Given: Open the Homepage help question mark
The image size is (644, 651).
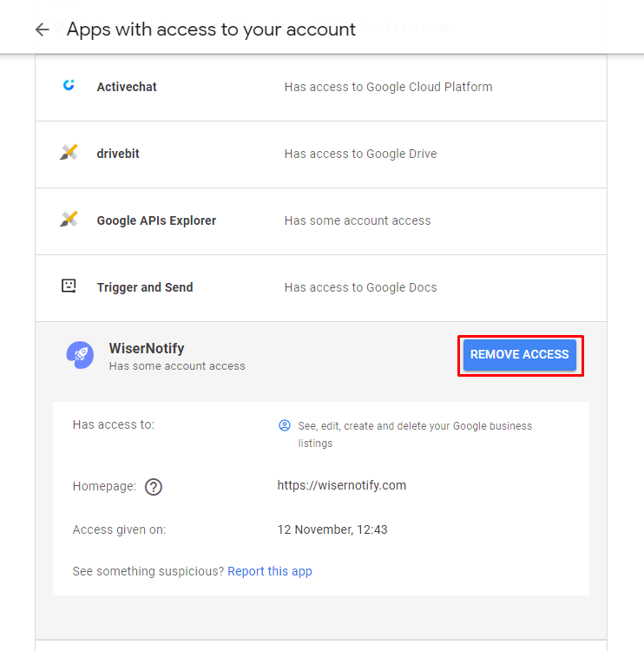Looking at the screenshot, I should tap(154, 487).
